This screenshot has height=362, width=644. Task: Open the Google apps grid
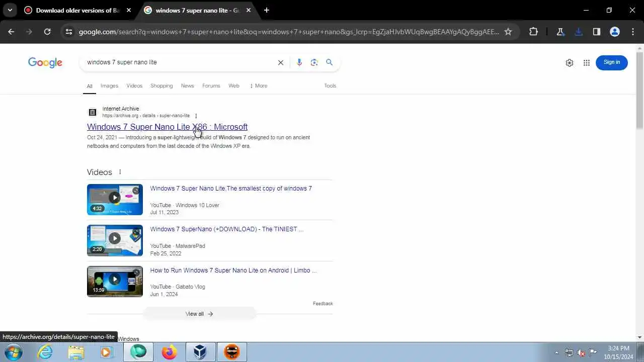pyautogui.click(x=587, y=63)
